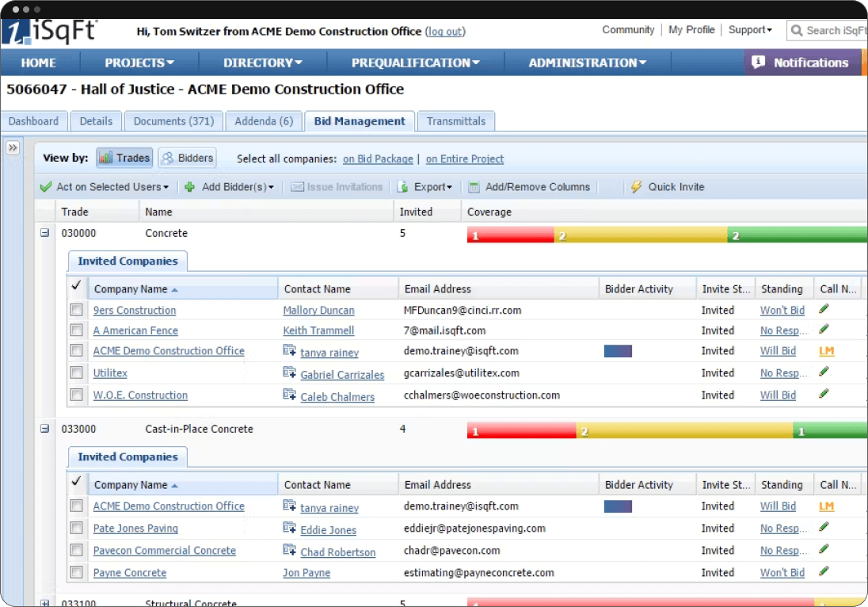Click the Notifications button
Viewport: 868px width, 607px height.
801,63
